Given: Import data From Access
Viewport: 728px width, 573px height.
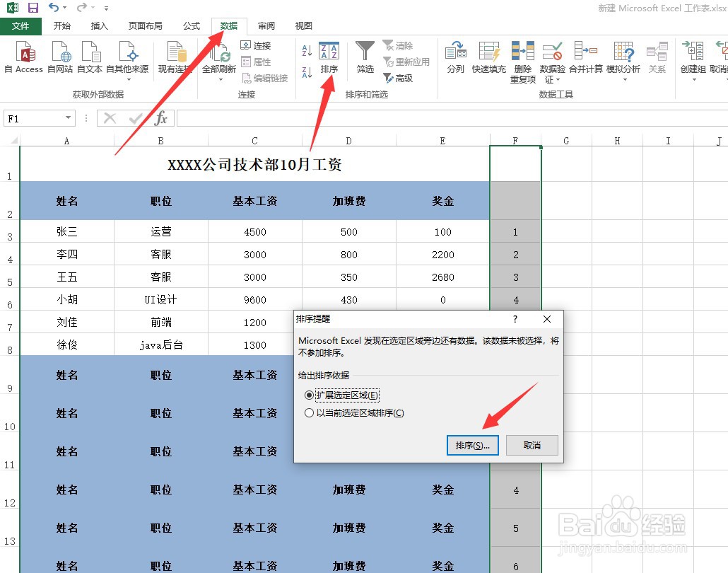Looking at the screenshot, I should click(24, 57).
